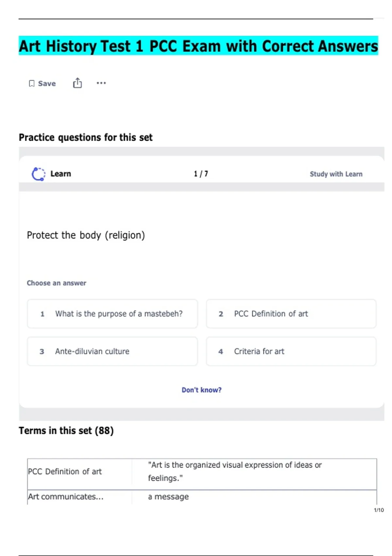Choose answer 'What is the purpose of a mastebeh?'
Screen dimensions: 392x556
click(112, 314)
